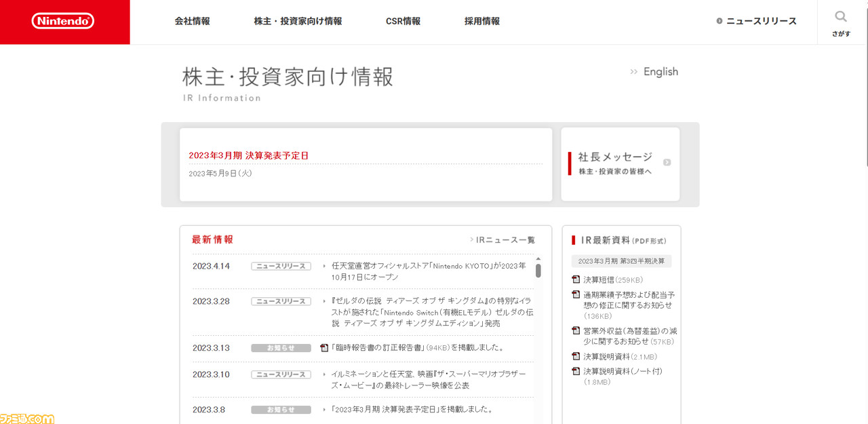This screenshot has width=868, height=424.
Task: Click the news list scrollbar thumb
Action: pyautogui.click(x=538, y=271)
